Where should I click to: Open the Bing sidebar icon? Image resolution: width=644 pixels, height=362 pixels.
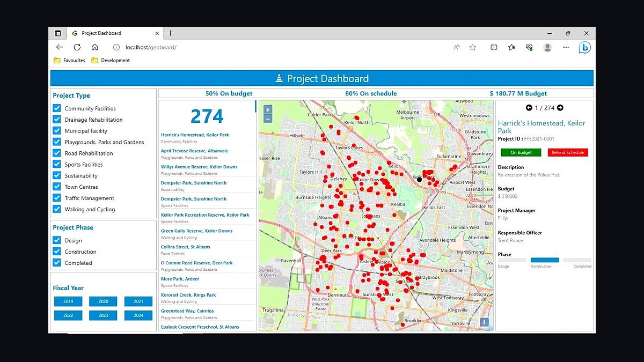(x=584, y=47)
